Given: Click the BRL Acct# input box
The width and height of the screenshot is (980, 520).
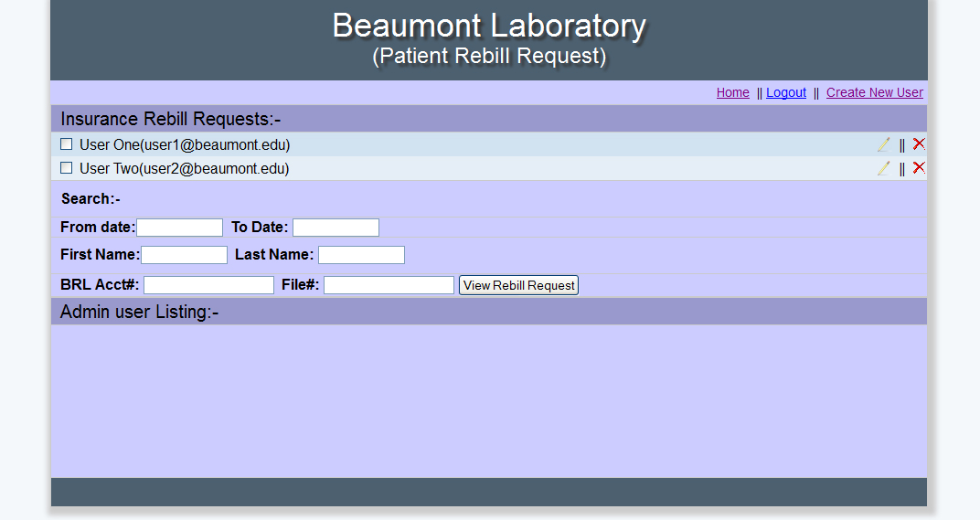Looking at the screenshot, I should click(x=208, y=285).
